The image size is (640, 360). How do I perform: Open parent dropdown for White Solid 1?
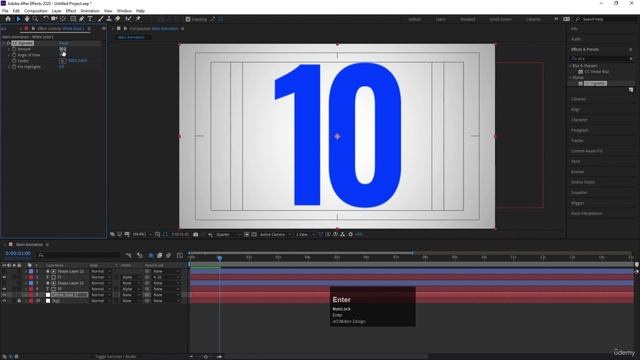[166, 295]
